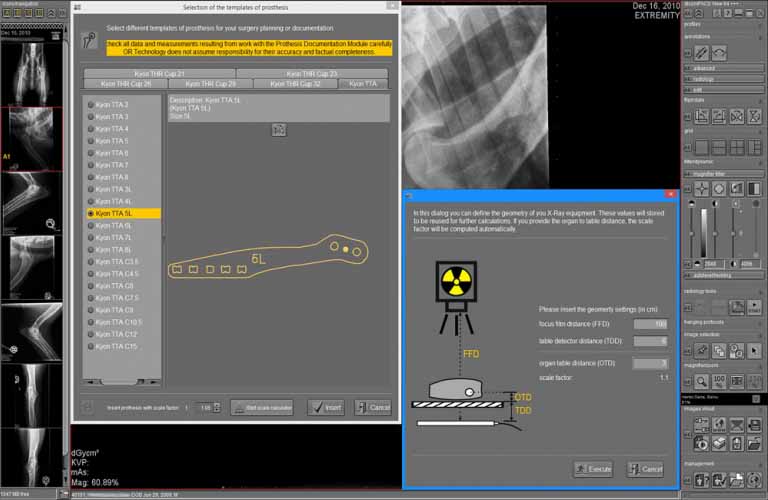768x500 pixels.
Task: Click the circular filter tool icon
Action: tap(719, 189)
